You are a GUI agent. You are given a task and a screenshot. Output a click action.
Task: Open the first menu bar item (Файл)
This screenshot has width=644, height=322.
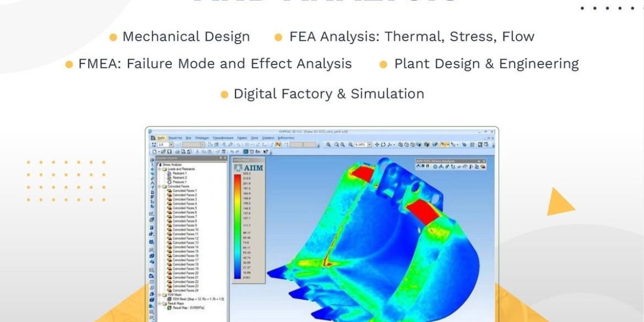point(161,138)
